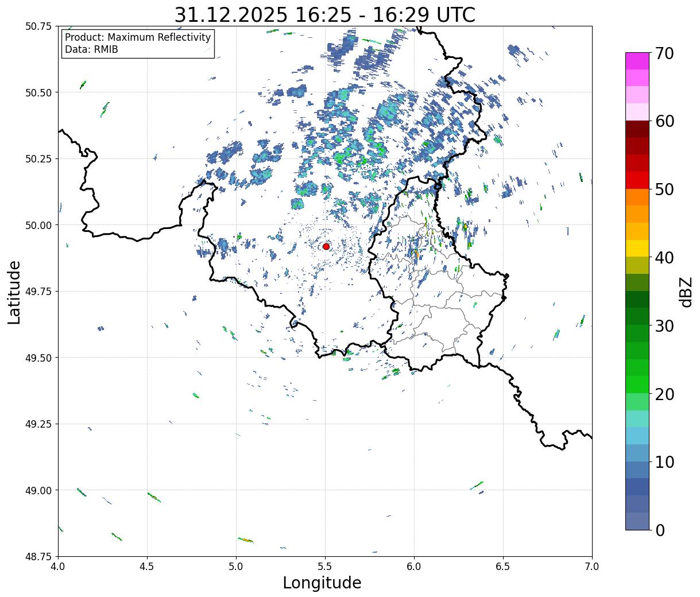The height and width of the screenshot is (597, 700).
Task: Click the 7.0 longitude tick label
Action: click(592, 566)
